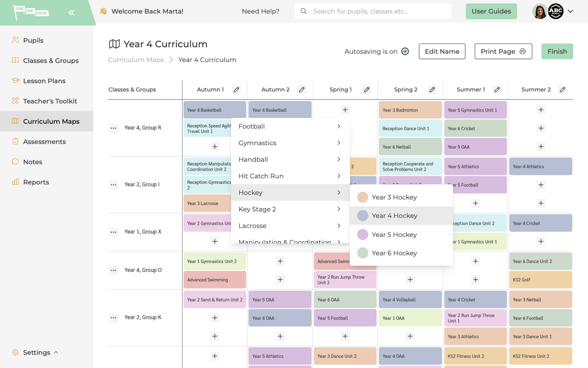Open options for Year 2, Group I

tap(113, 185)
